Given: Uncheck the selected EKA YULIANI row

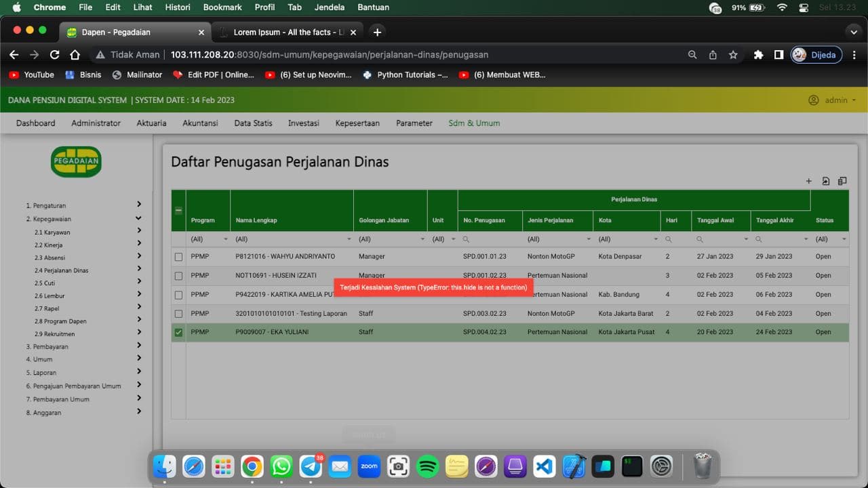Looking at the screenshot, I should pos(178,332).
